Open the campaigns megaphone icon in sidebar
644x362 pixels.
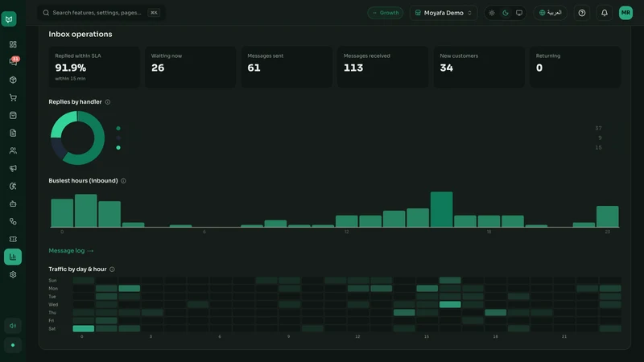pos(13,168)
